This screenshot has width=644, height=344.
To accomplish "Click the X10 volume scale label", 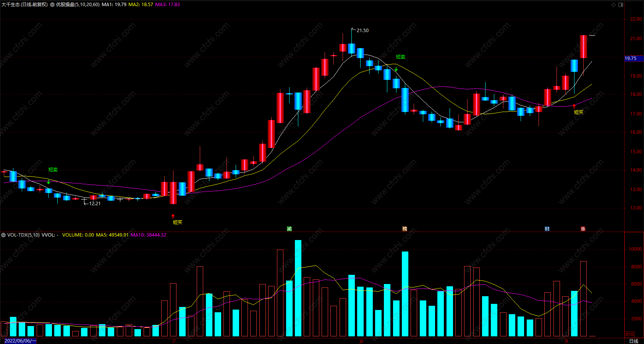I will [x=629, y=334].
